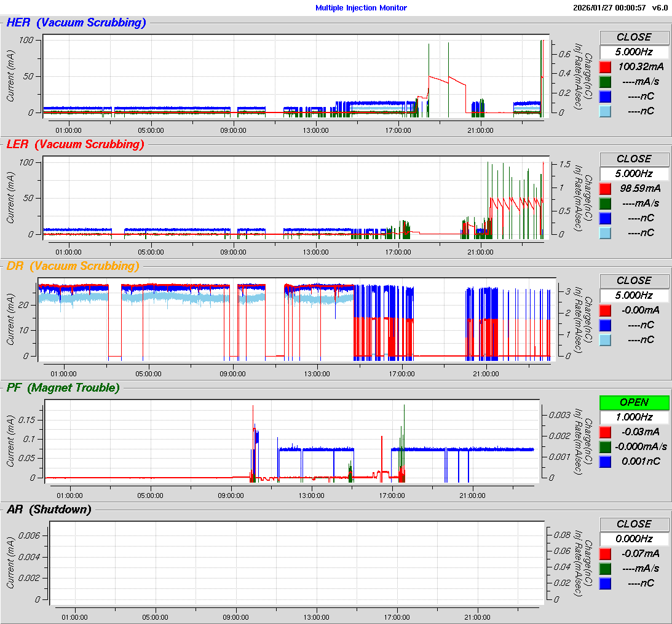The height and width of the screenshot is (624, 672).
Task: Pick the LER dark blue charge swatch
Action: point(606,218)
